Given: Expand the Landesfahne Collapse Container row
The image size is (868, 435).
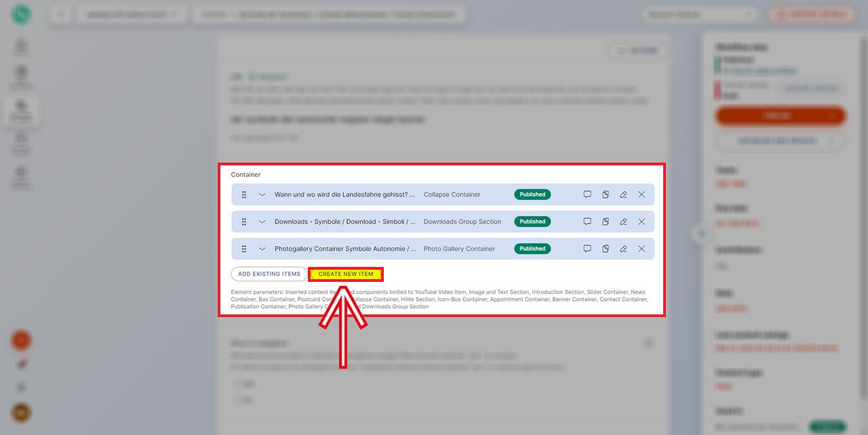Looking at the screenshot, I should click(262, 194).
